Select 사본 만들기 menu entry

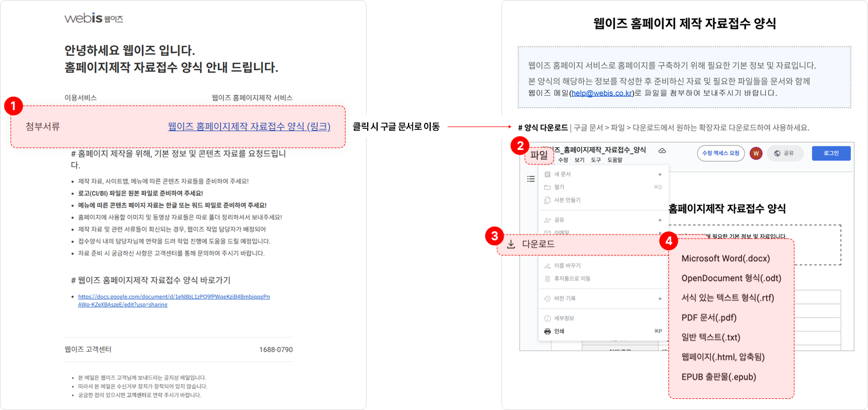tap(603, 200)
